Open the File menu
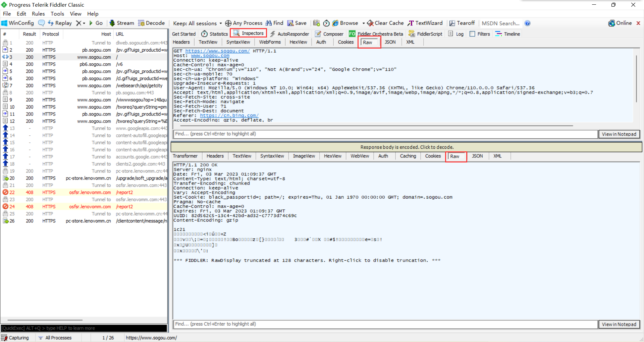The width and height of the screenshot is (644, 342). coord(7,14)
